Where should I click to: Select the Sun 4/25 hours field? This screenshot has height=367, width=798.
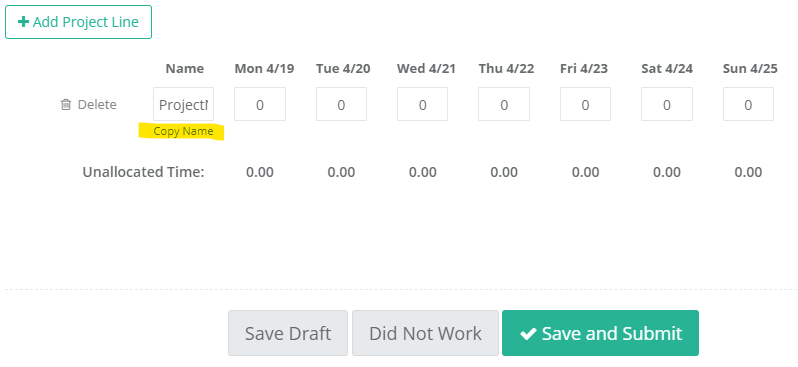(x=748, y=104)
